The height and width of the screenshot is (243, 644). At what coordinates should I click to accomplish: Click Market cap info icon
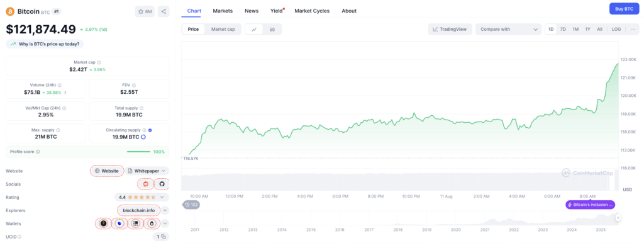click(x=99, y=62)
